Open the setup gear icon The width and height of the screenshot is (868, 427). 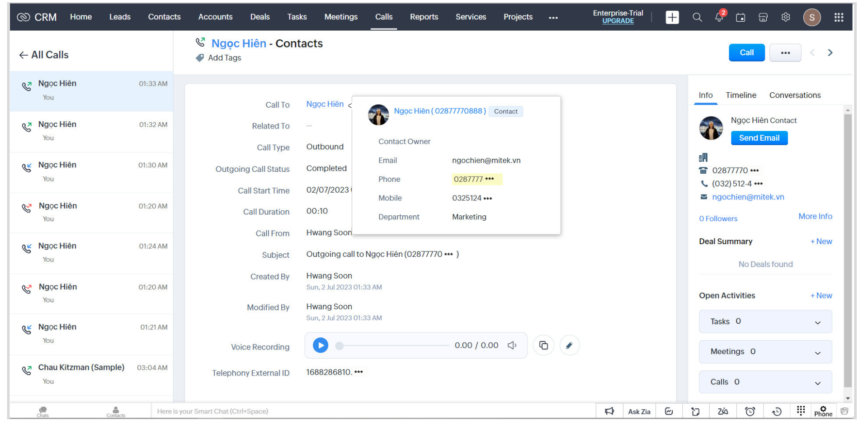[786, 17]
